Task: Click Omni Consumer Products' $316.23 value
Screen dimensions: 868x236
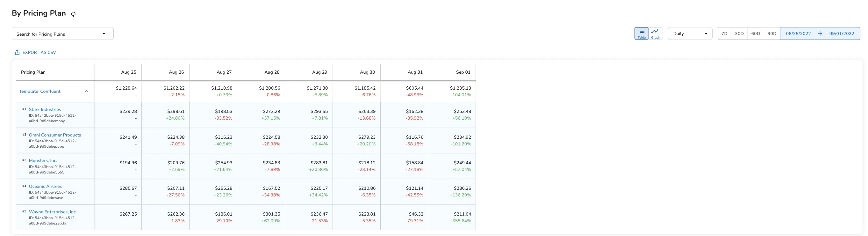Action: pyautogui.click(x=224, y=137)
